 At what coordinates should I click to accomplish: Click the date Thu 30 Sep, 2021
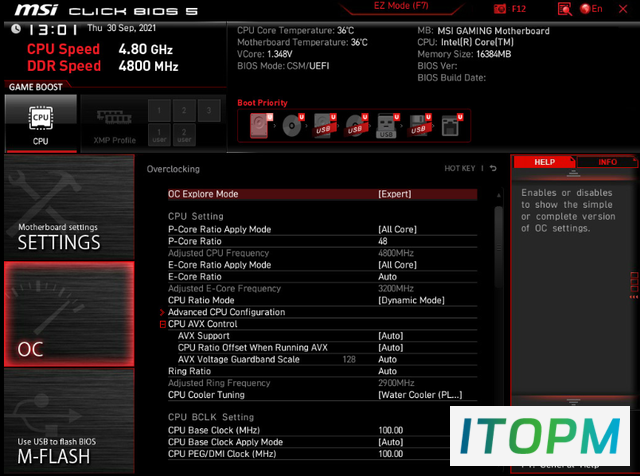click(121, 28)
